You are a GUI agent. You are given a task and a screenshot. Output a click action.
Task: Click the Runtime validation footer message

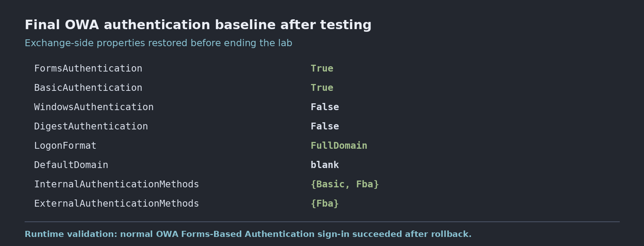(248, 234)
